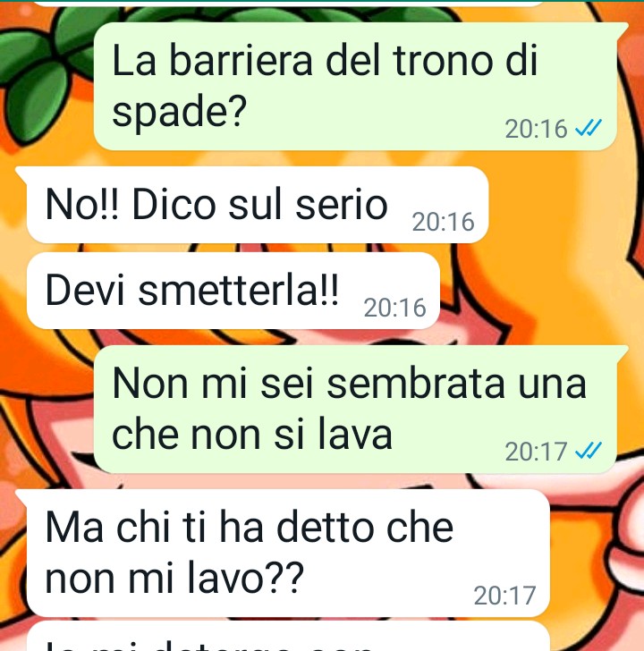Tap the word 'spade?' in the first sent message
Image resolution: width=644 pixels, height=651 pixels.
(x=180, y=112)
